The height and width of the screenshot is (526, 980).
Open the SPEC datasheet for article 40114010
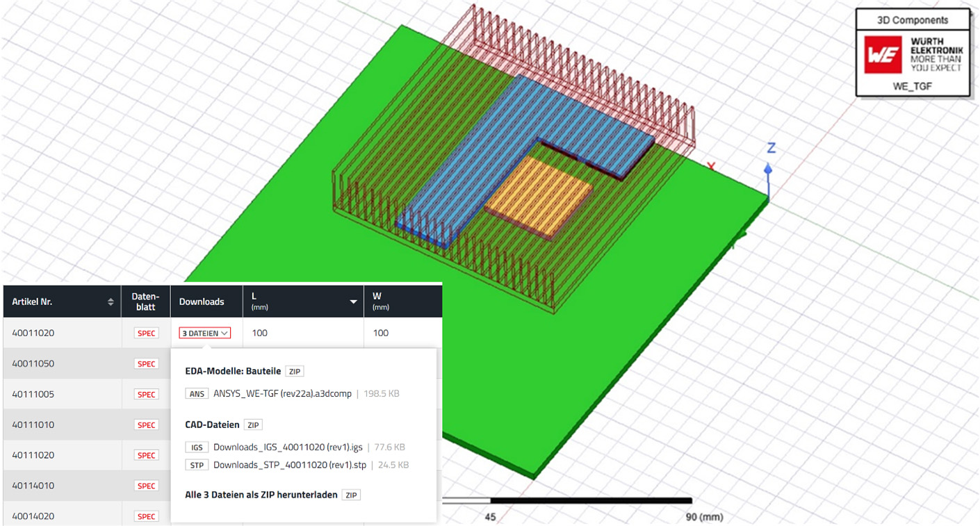tap(146, 486)
